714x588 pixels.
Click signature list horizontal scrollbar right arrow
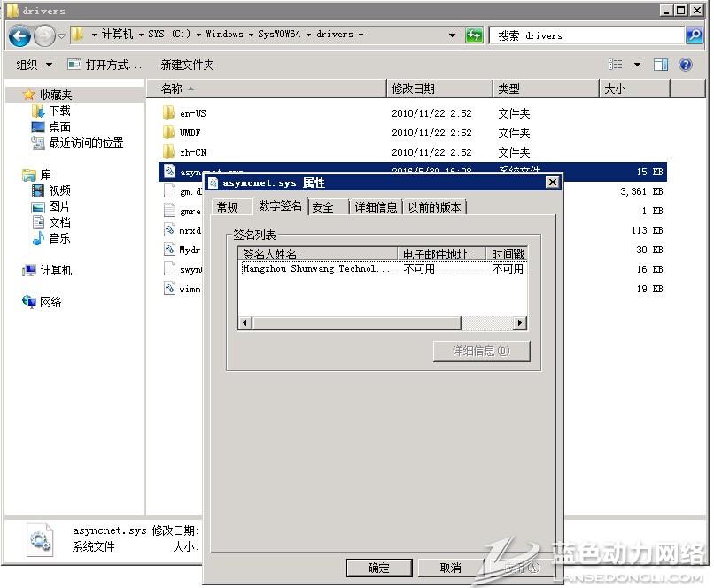tap(520, 323)
